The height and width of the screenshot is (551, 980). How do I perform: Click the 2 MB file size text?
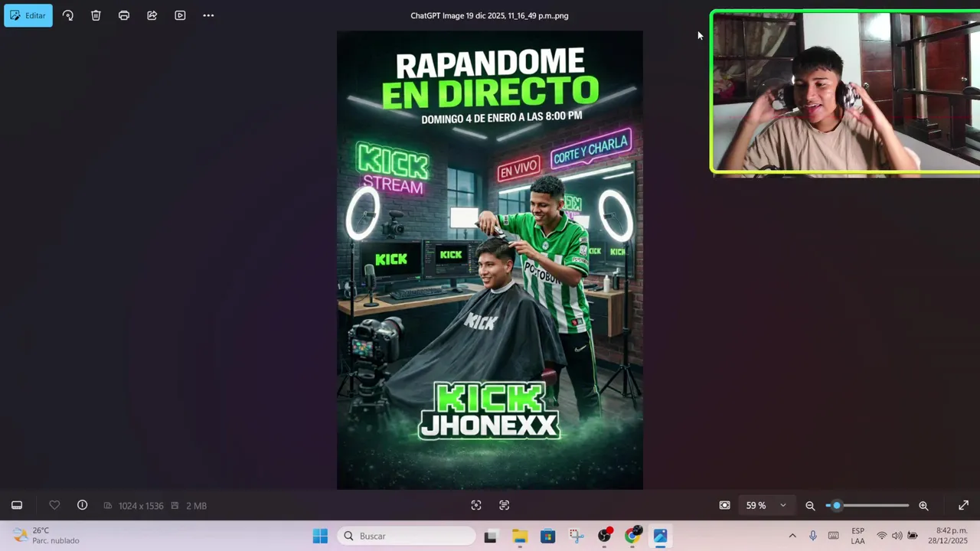point(196,506)
